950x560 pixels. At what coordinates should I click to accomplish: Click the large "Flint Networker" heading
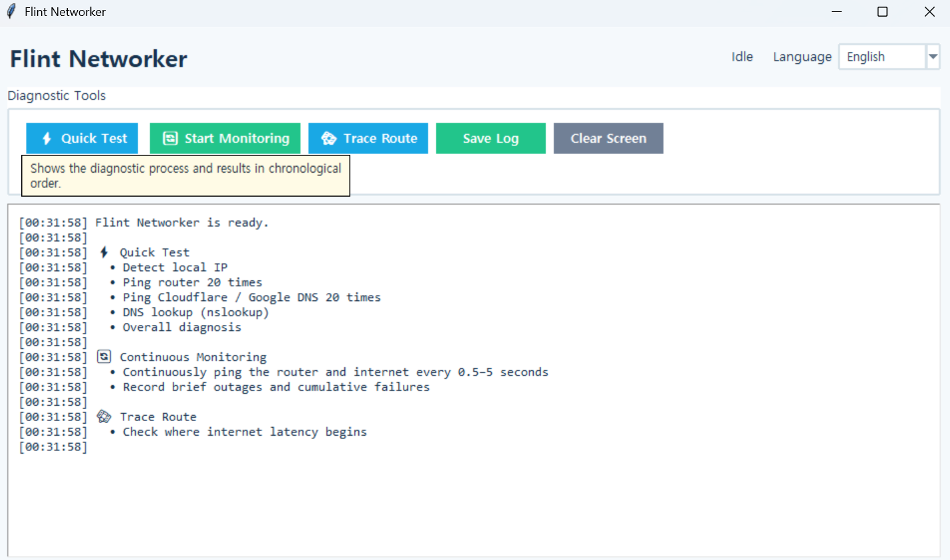point(98,59)
